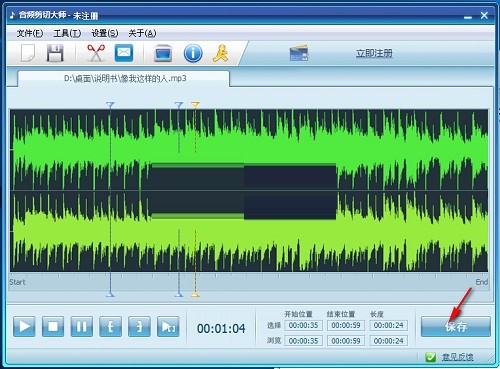500x369 pixels.
Task: Click the End label on timeline
Action: click(482, 282)
